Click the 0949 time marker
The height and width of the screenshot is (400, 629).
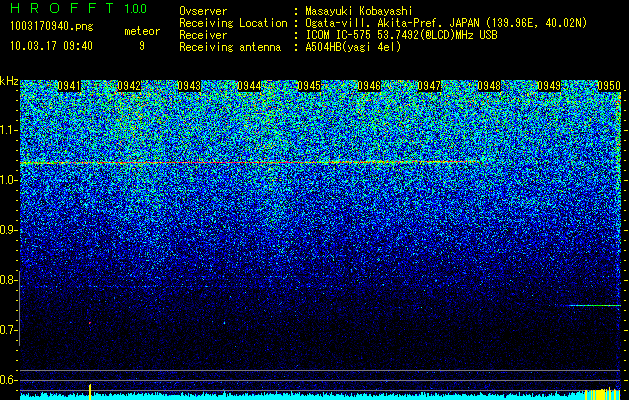(549, 86)
